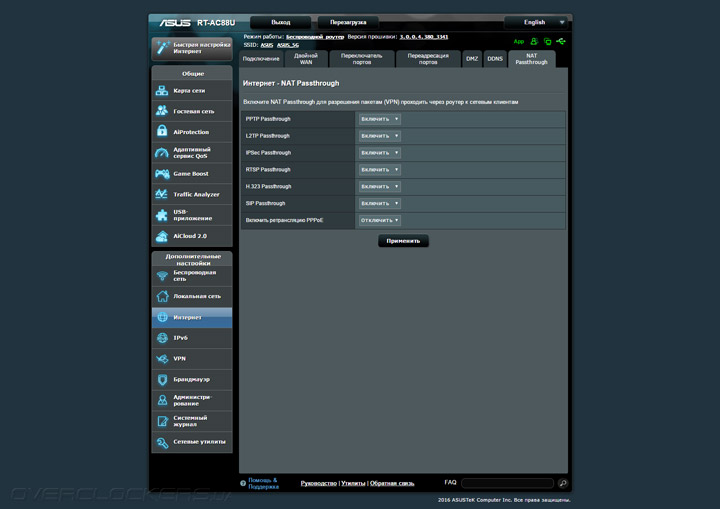Image resolution: width=720 pixels, height=509 pixels.
Task: Open the Помощь & Поддержка link
Action: pyautogui.click(x=264, y=483)
